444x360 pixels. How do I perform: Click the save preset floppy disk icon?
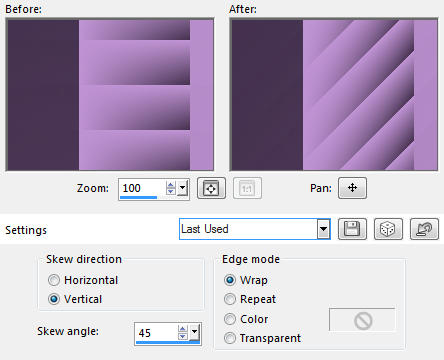(352, 229)
